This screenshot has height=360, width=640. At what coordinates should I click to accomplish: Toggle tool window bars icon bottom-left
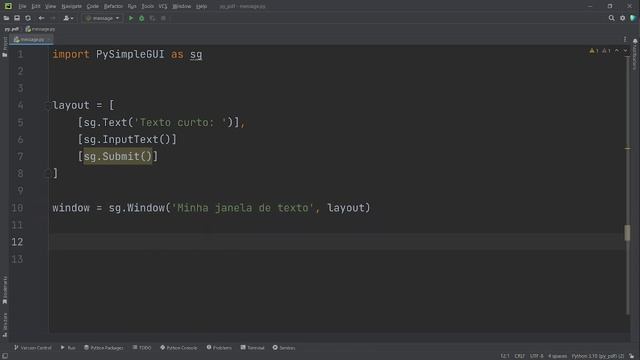click(5, 356)
